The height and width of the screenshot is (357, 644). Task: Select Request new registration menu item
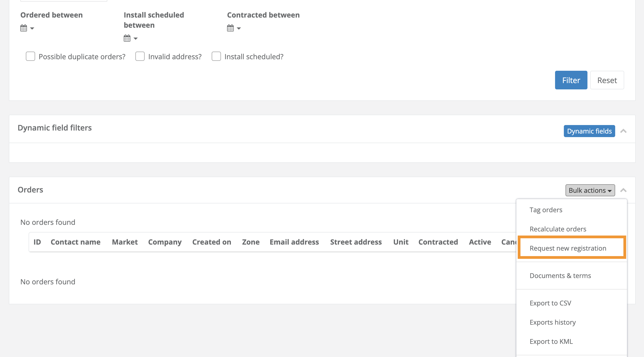568,248
